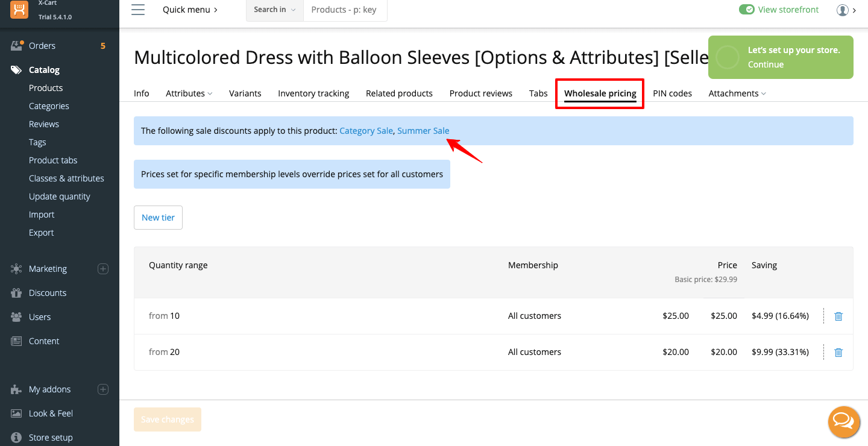Open the Product reviews tab
This screenshot has height=446, width=868.
(481, 93)
